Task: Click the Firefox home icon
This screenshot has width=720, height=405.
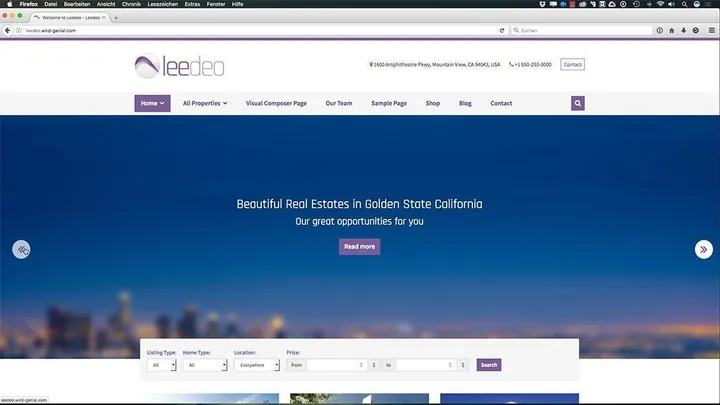Action: pyautogui.click(x=671, y=30)
